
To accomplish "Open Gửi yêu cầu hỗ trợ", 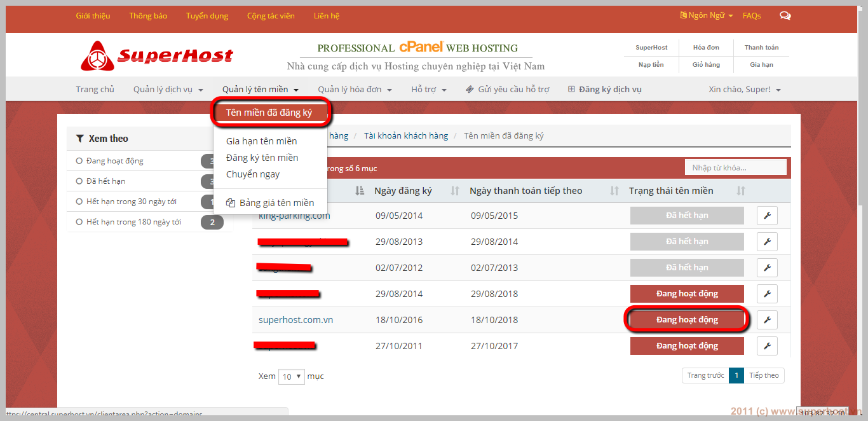I will 507,90.
